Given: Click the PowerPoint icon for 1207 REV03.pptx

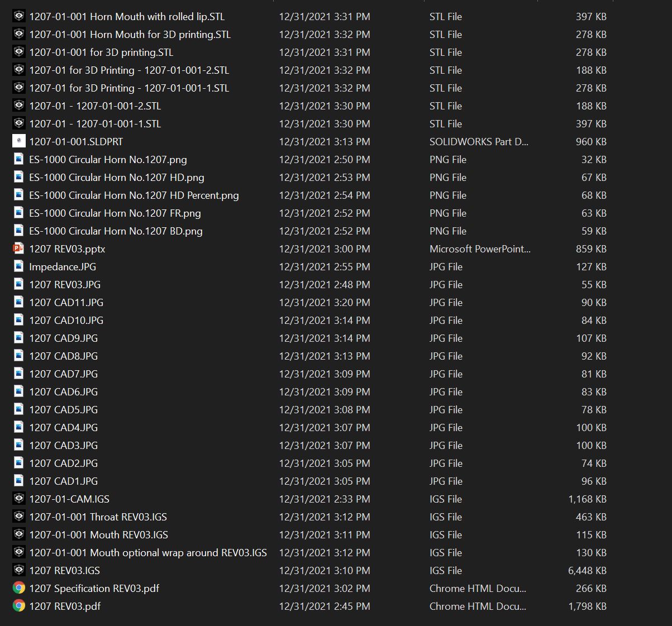Looking at the screenshot, I should (x=18, y=249).
